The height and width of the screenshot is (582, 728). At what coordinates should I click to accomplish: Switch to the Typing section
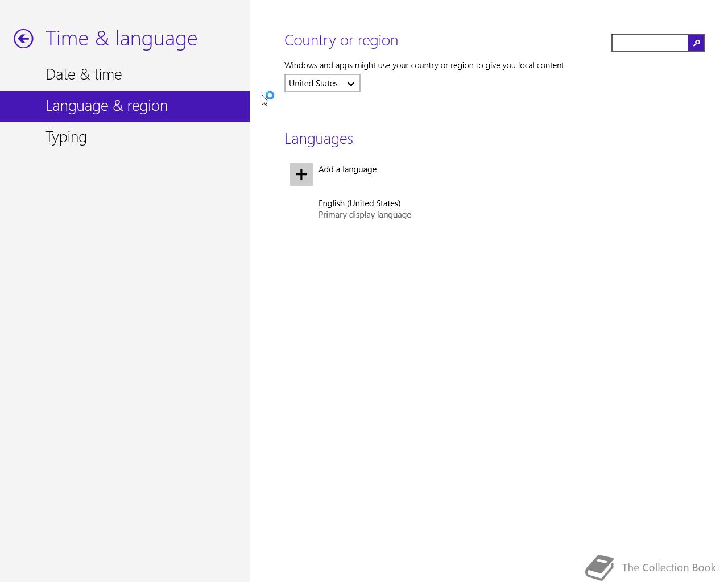[66, 138]
